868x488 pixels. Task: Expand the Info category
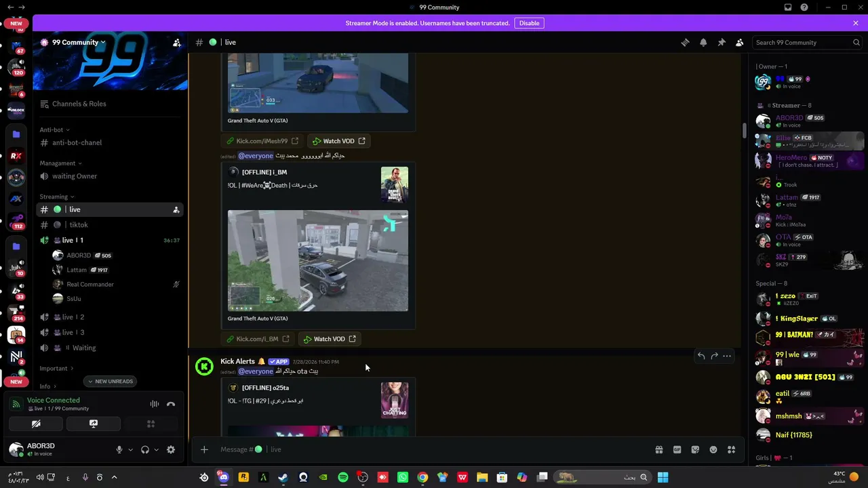point(47,386)
